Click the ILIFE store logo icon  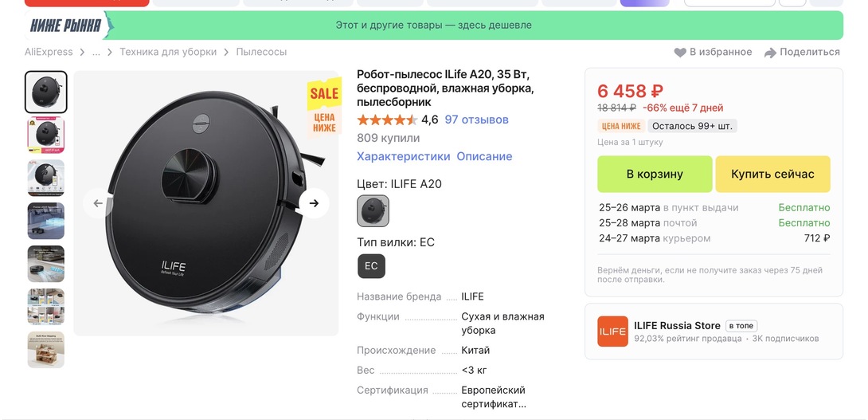click(612, 332)
